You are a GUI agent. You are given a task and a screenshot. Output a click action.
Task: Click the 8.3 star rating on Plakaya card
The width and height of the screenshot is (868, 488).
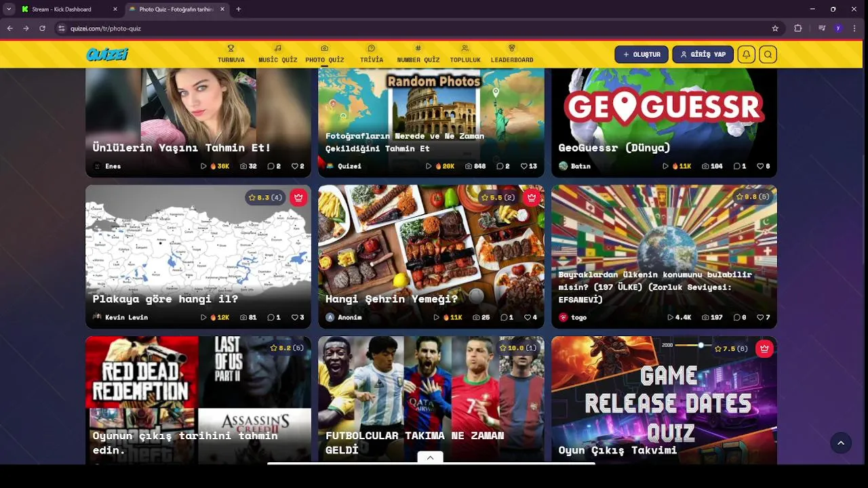265,197
